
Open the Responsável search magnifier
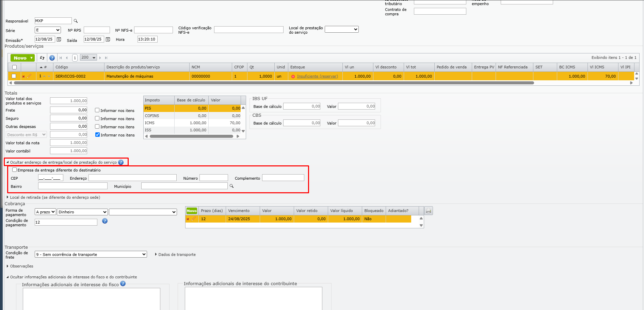pyautogui.click(x=76, y=21)
